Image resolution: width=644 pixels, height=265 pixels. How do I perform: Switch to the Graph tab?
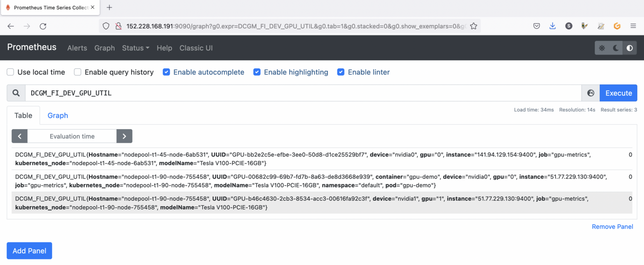coord(57,115)
